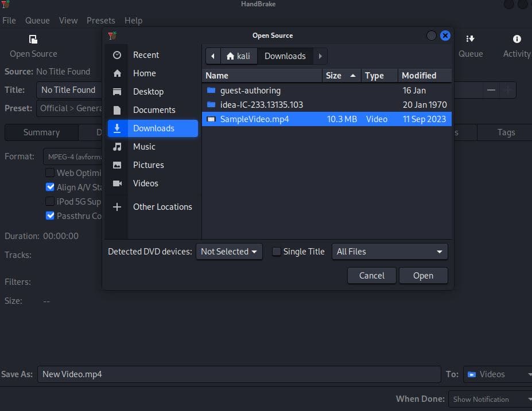Open the Videos folder in the sidebar
This screenshot has width=532, height=411.
146,183
